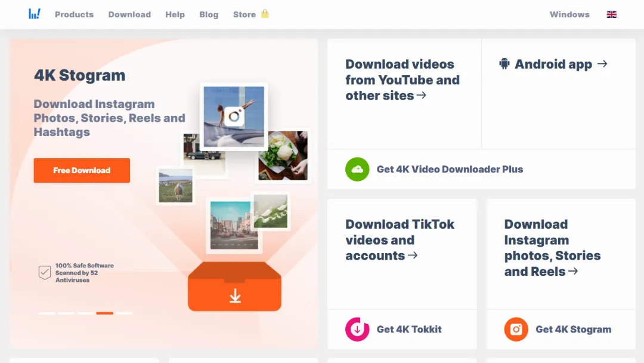The image size is (644, 363).
Task: Click the shopping bag icon next to Store
Action: pos(265,14)
